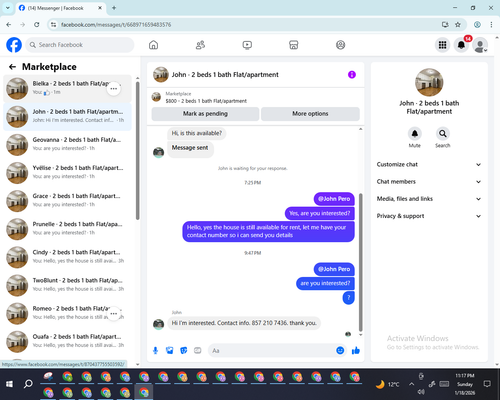This screenshot has height=400, width=500.
Task: Open the emoji picker in message box
Action: point(340,350)
